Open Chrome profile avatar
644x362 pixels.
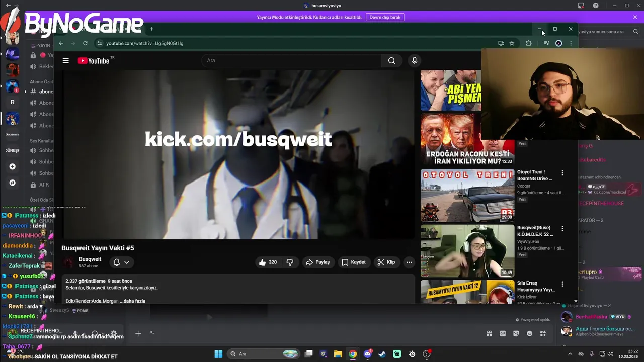pos(558,43)
